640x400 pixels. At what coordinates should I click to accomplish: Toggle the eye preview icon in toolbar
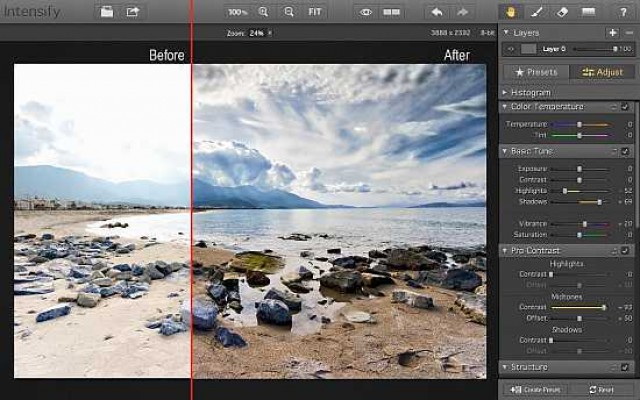[366, 12]
